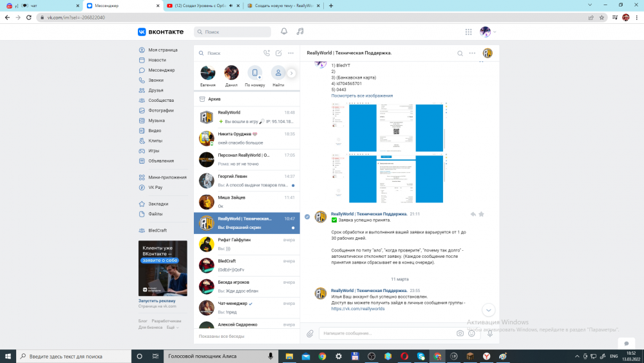This screenshot has height=363, width=644.
Task: Open the Архив folder
Action: coord(247,99)
